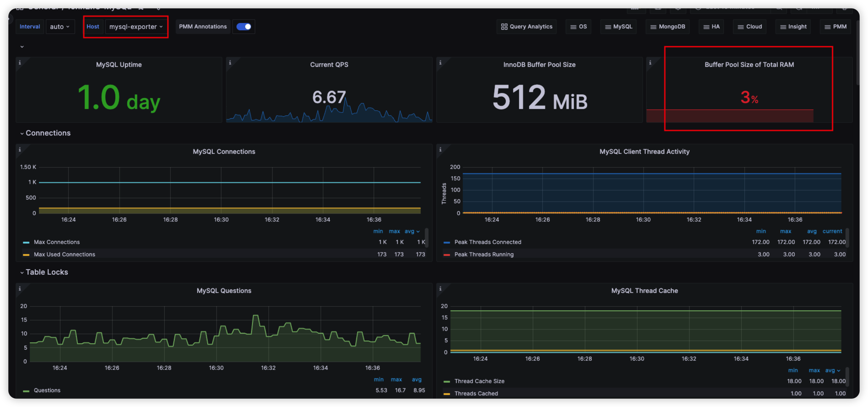Click the Threads Cached legend color swatch
This screenshot has width=868, height=407.
447,394
